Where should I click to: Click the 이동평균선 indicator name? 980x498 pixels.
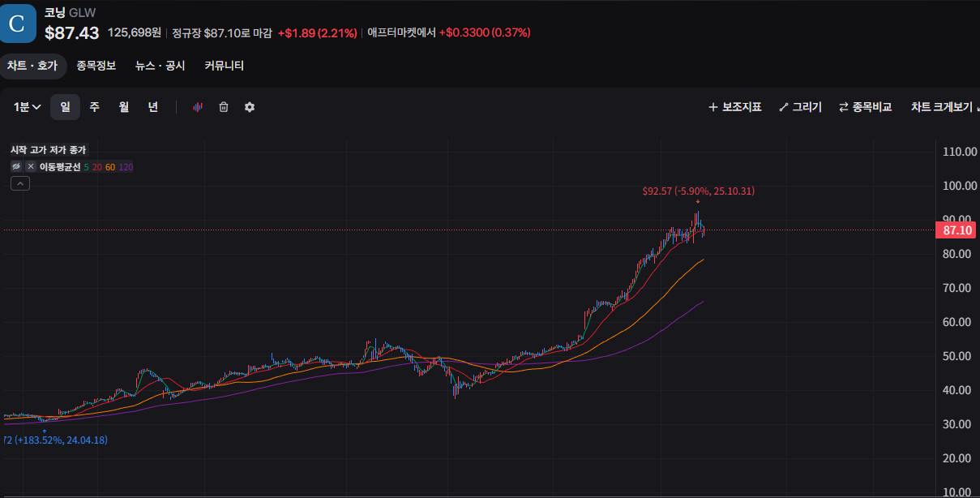point(60,167)
